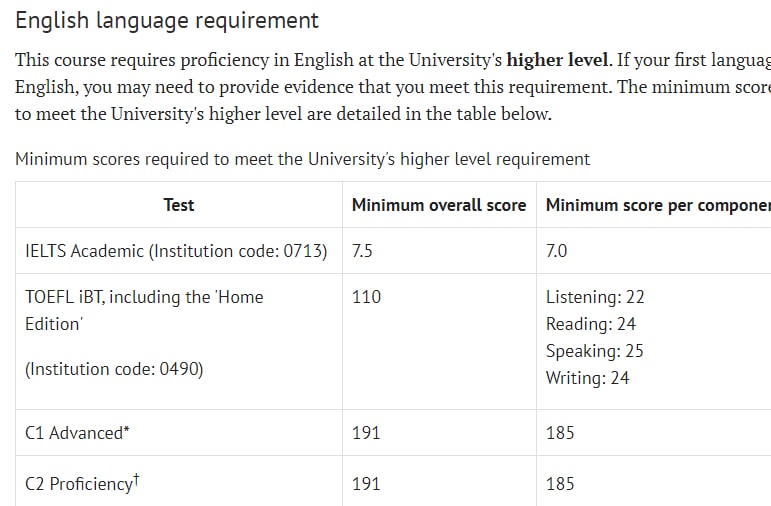Click the TOEFL overall score 110
Screen dimensions: 771x506
366,297
